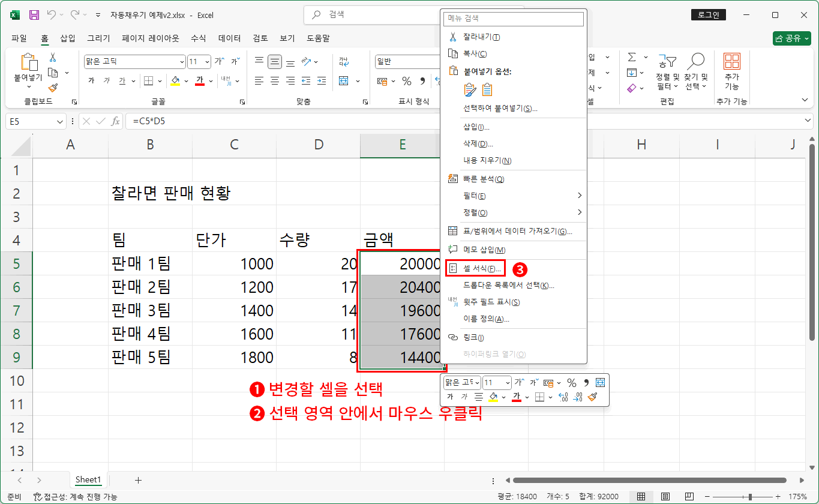Click the Merge and Center icon in ribbon
The width and height of the screenshot is (819, 504).
point(344,80)
